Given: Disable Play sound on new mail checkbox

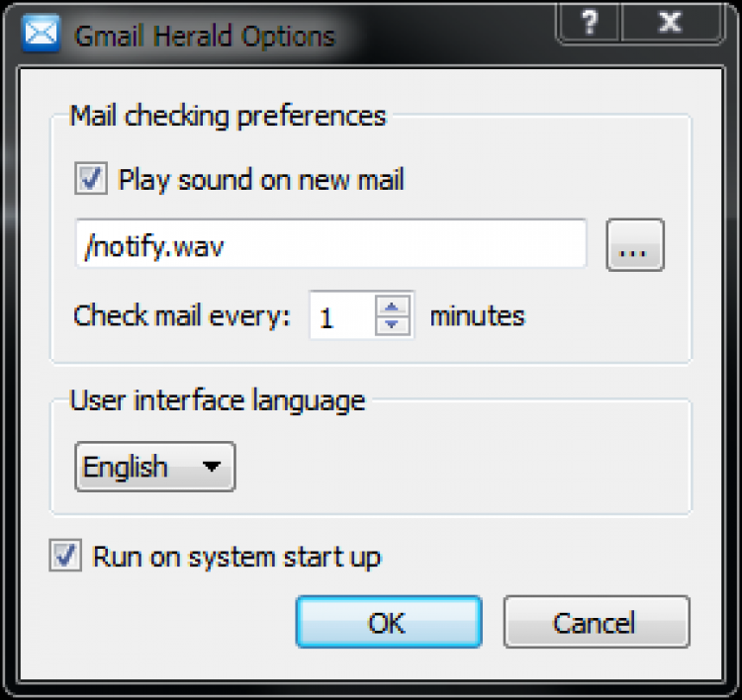Looking at the screenshot, I should tap(91, 180).
